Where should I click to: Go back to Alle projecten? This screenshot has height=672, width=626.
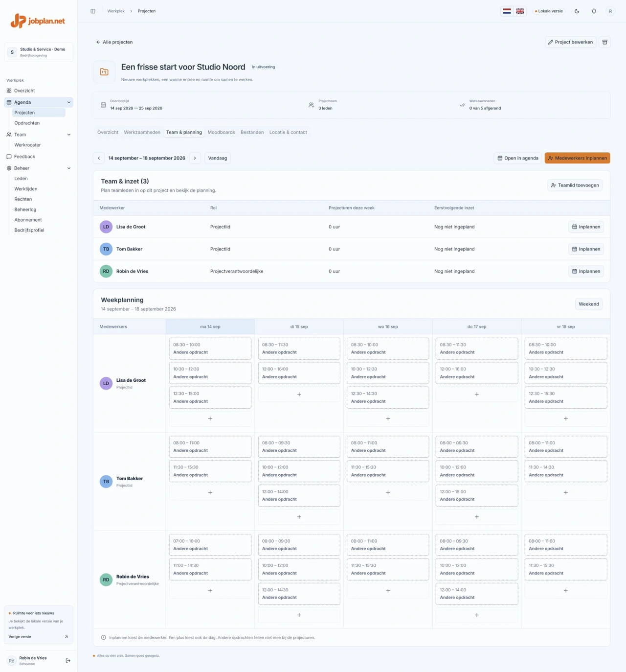(x=114, y=42)
